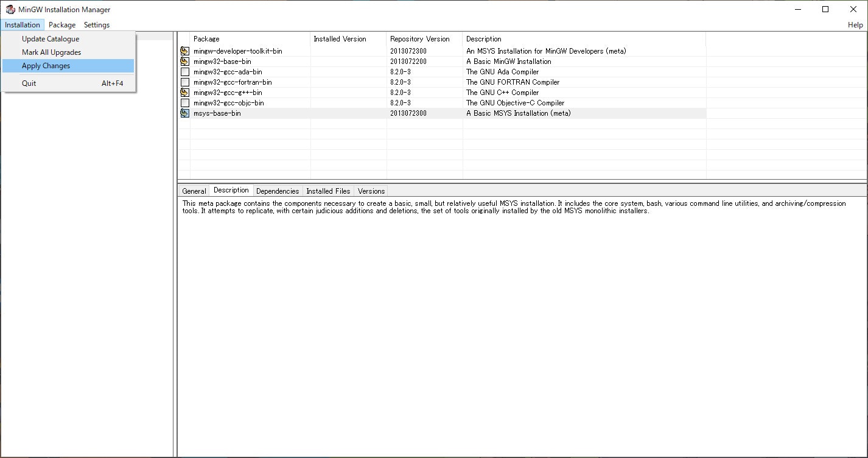868x458 pixels.
Task: Select the mingw32-gcc-objc-bin package name
Action: click(229, 103)
